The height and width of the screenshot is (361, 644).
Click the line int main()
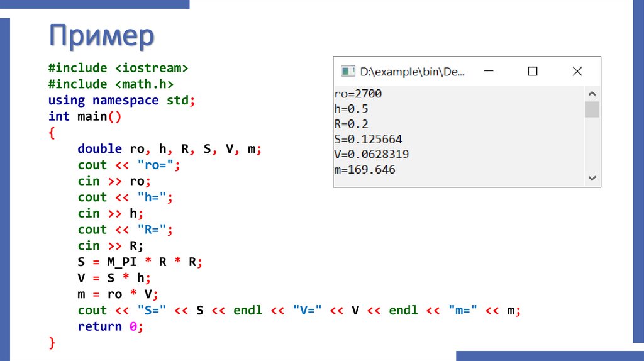point(85,116)
